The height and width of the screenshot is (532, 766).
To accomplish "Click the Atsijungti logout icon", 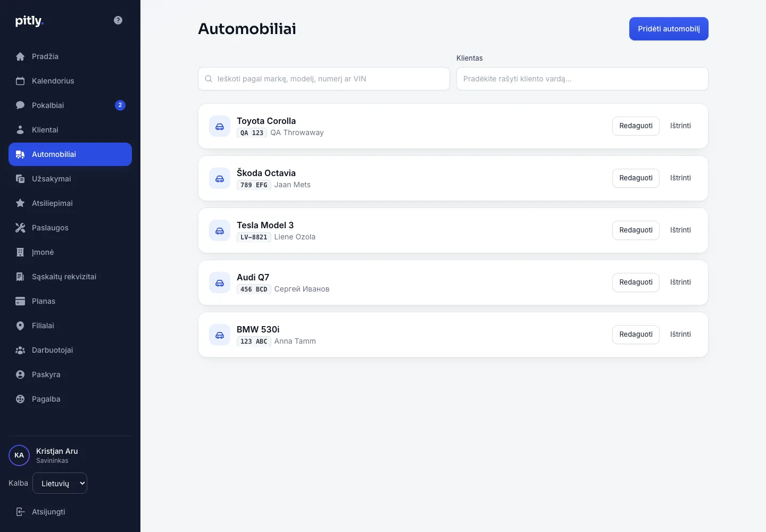I will (20, 512).
